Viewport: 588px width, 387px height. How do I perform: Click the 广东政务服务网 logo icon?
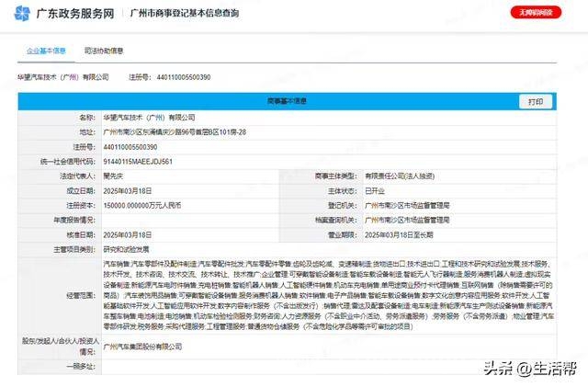pos(22,14)
